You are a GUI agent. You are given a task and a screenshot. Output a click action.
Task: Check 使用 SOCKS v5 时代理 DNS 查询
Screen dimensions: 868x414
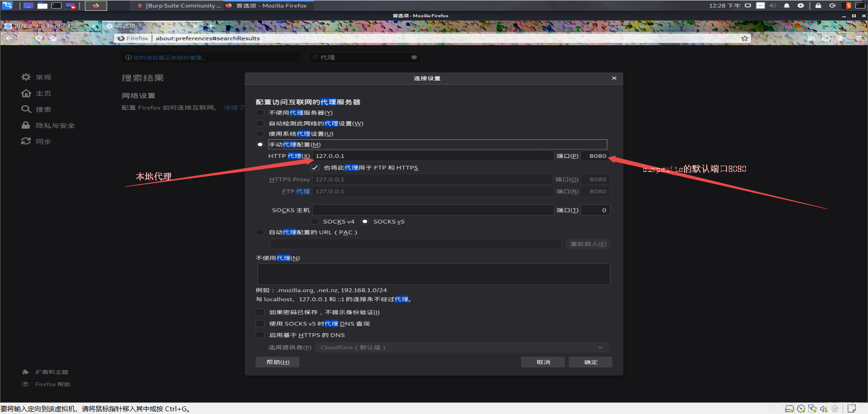pos(260,324)
